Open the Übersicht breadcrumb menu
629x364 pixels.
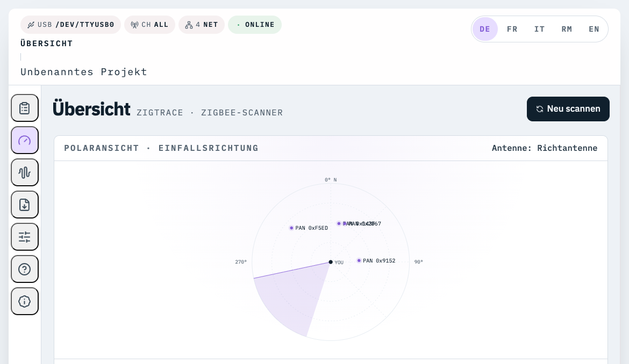[x=47, y=43]
